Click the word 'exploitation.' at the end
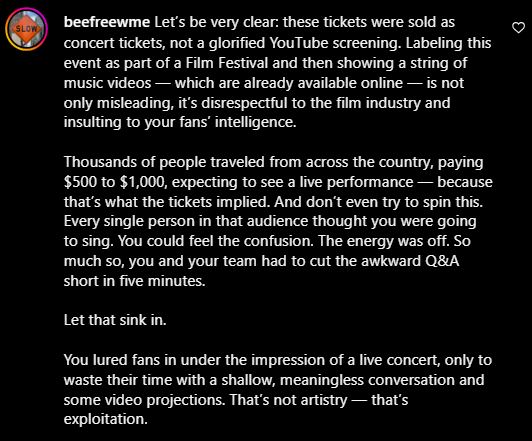 tap(106, 419)
